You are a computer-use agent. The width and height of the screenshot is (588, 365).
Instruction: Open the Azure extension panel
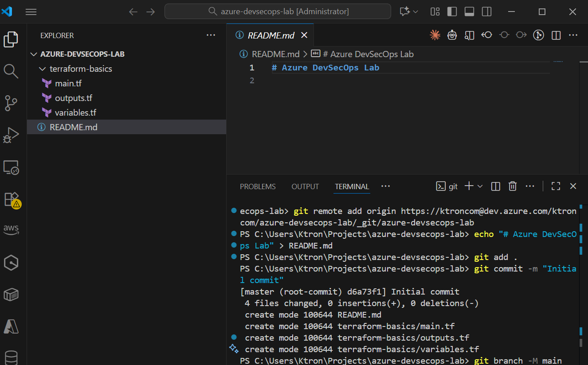point(11,326)
